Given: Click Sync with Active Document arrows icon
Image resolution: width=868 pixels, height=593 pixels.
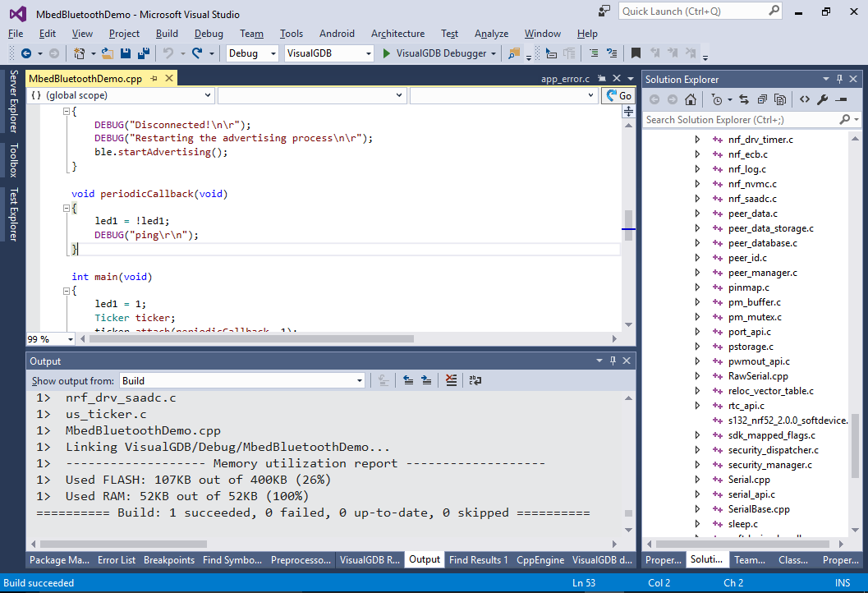Looking at the screenshot, I should [x=744, y=99].
